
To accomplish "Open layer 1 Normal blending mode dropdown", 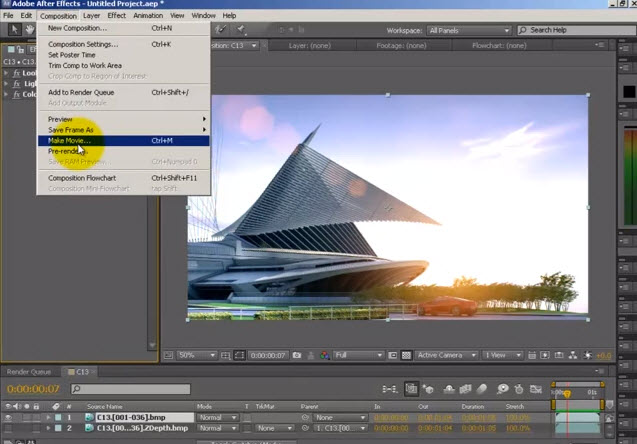I will click(217, 418).
